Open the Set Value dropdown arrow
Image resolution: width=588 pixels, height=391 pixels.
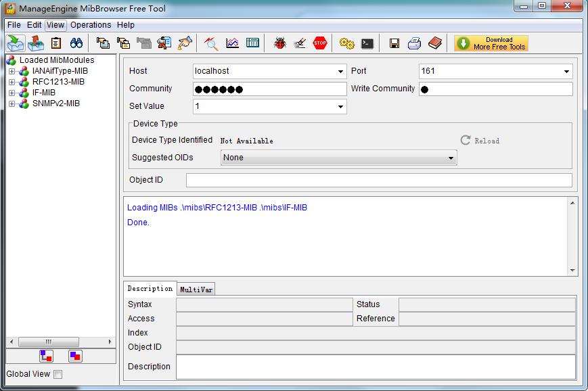point(340,106)
